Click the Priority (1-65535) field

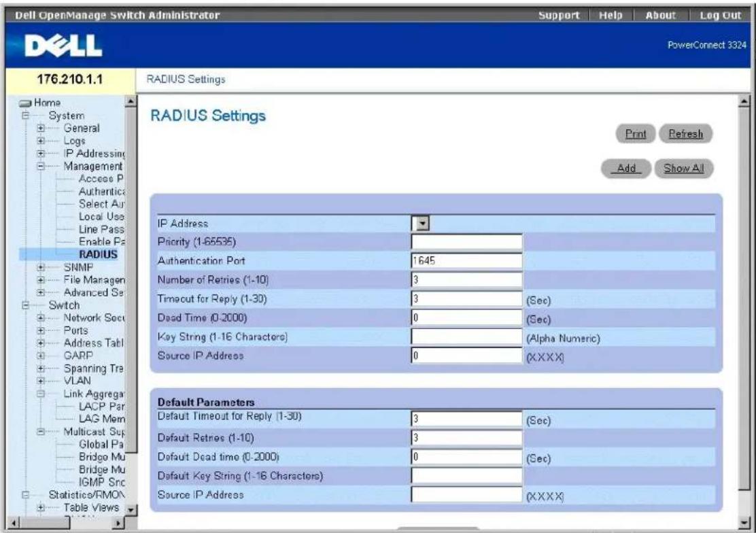coord(466,242)
